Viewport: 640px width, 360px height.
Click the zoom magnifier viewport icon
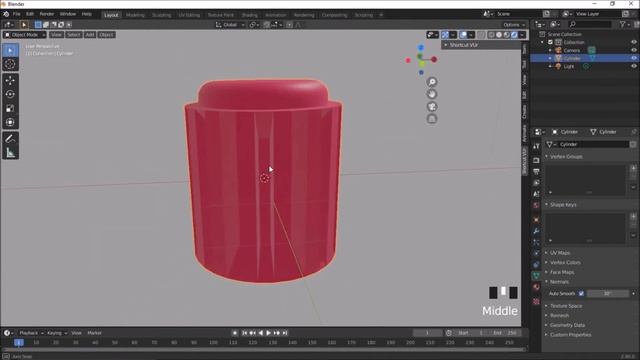(432, 82)
